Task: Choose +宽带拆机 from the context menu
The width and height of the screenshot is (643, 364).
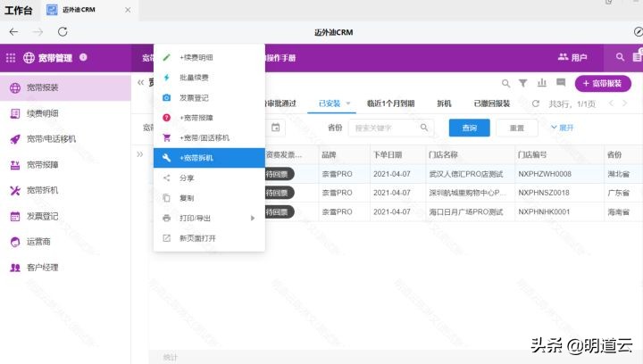Action: tap(209, 158)
